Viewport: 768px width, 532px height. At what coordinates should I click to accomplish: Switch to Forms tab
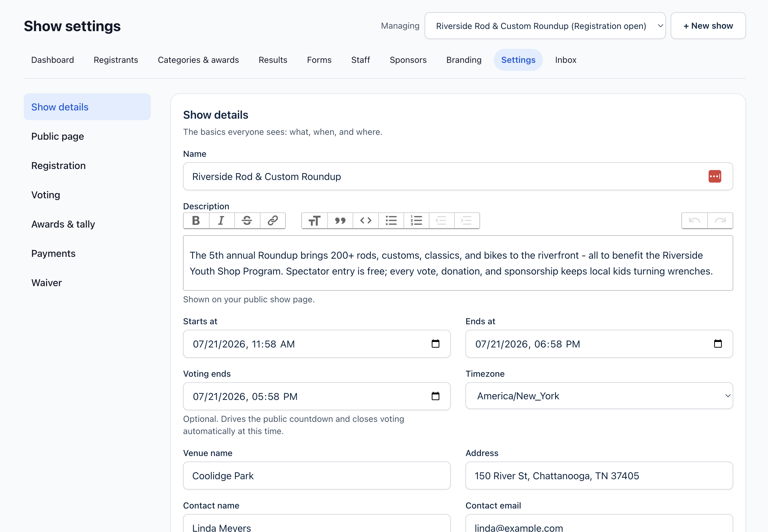point(319,60)
